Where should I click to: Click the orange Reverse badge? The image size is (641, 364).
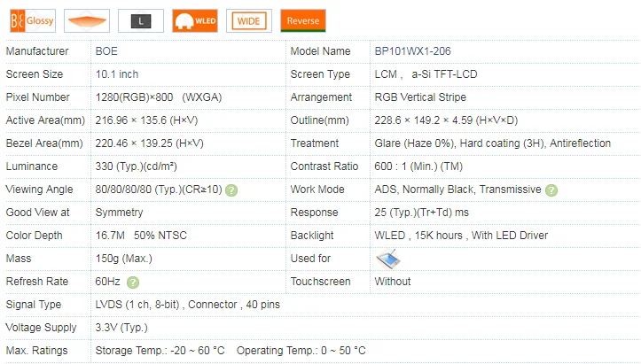[x=303, y=21]
